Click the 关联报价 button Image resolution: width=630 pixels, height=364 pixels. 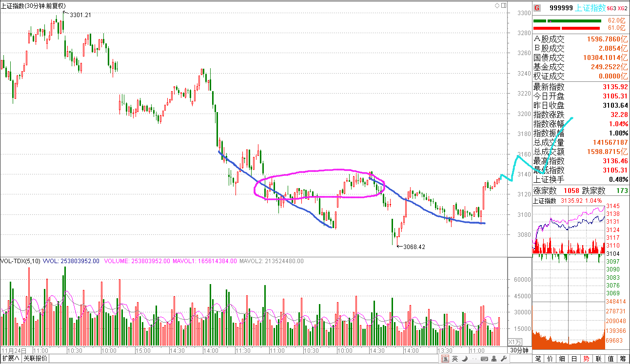coord(36,359)
